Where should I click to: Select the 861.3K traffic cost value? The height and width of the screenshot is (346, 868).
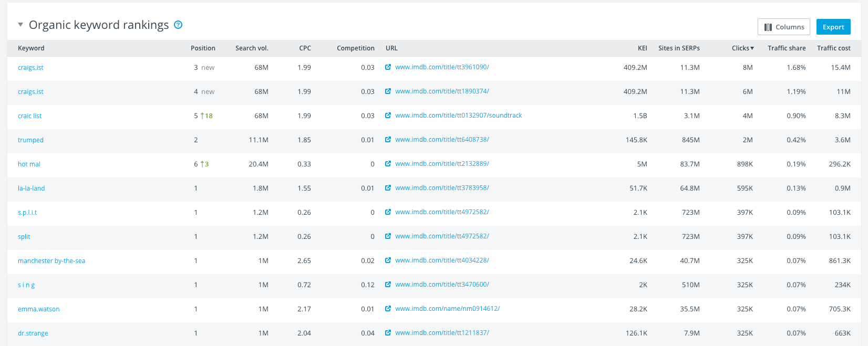pos(840,260)
